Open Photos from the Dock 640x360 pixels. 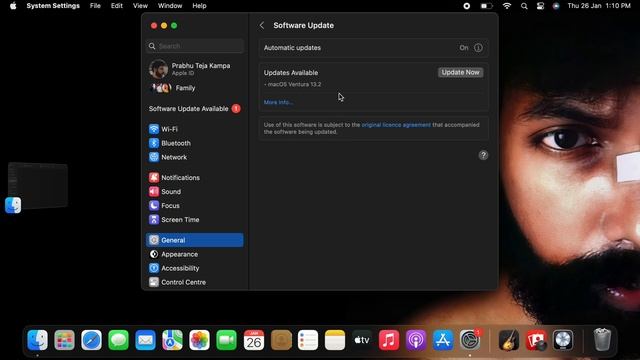199,340
